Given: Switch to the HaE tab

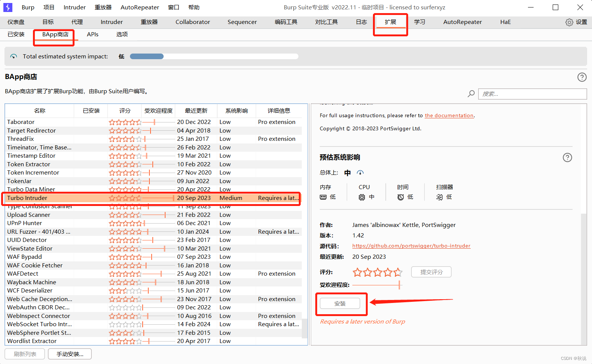Looking at the screenshot, I should click(506, 22).
